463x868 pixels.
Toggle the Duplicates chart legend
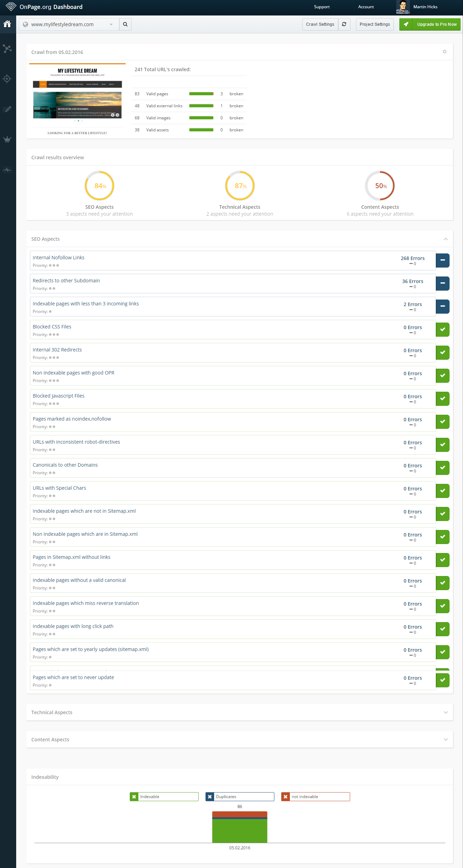pyautogui.click(x=240, y=796)
